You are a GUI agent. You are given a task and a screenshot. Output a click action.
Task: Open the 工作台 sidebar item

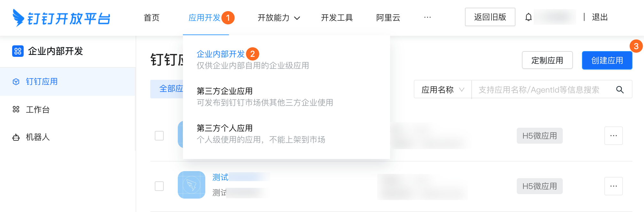click(38, 110)
